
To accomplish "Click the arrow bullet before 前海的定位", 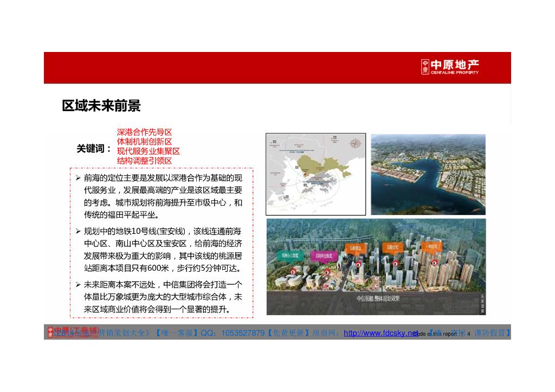I will (x=78, y=178).
